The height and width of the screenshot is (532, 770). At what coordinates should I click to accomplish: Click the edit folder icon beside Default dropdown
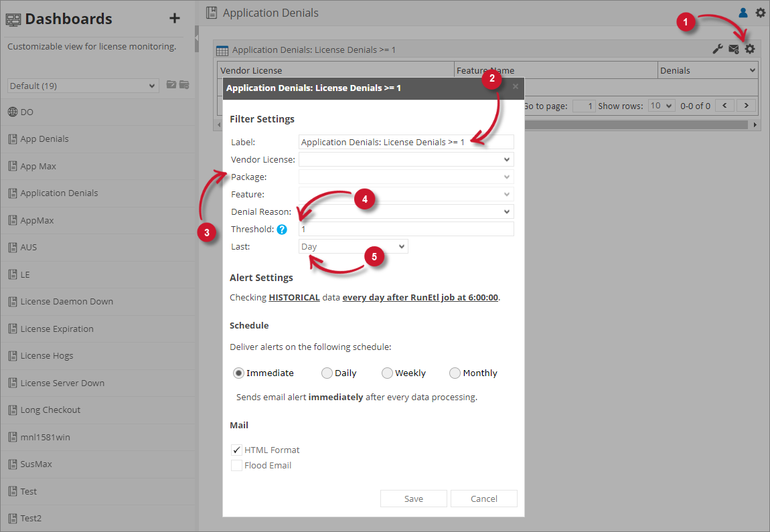[x=171, y=85]
